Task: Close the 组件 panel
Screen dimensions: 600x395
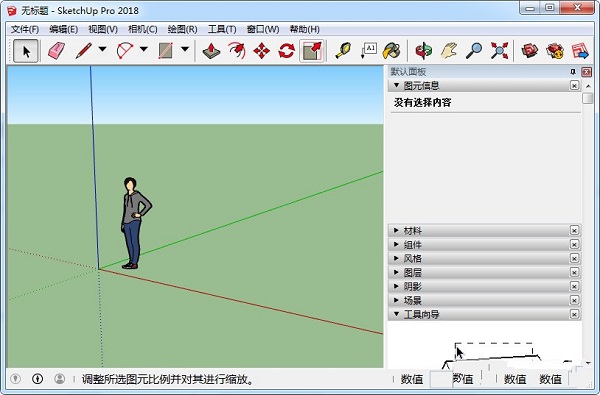Action: click(x=574, y=244)
